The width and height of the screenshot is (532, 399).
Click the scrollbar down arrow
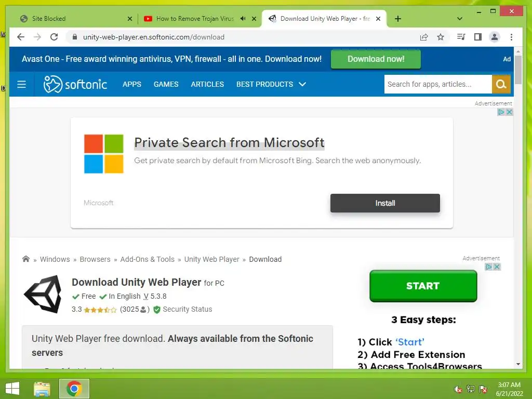click(x=518, y=364)
